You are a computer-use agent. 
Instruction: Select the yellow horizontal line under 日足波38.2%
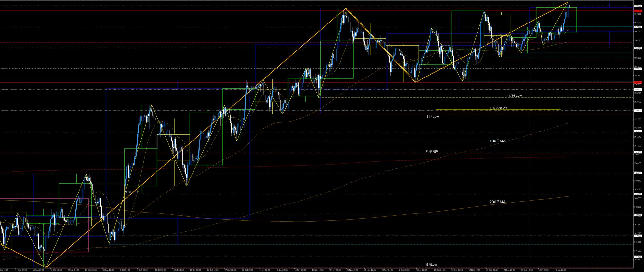click(467, 110)
